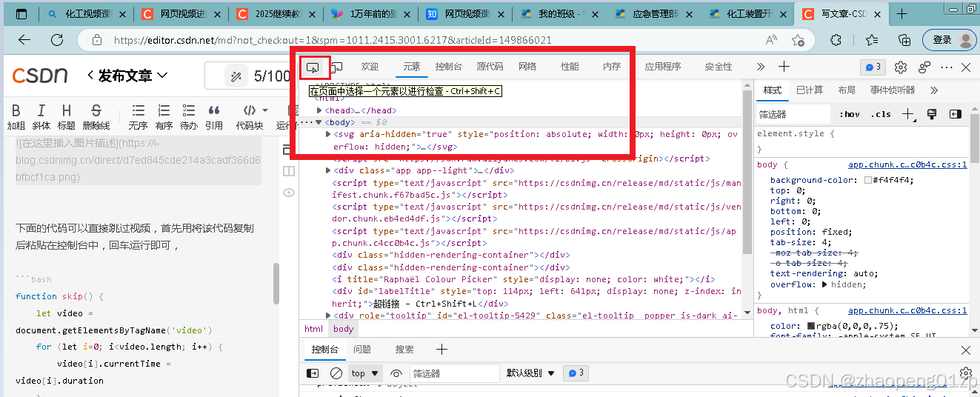
Task: Insert unordered list (无序)
Action: coord(139,117)
